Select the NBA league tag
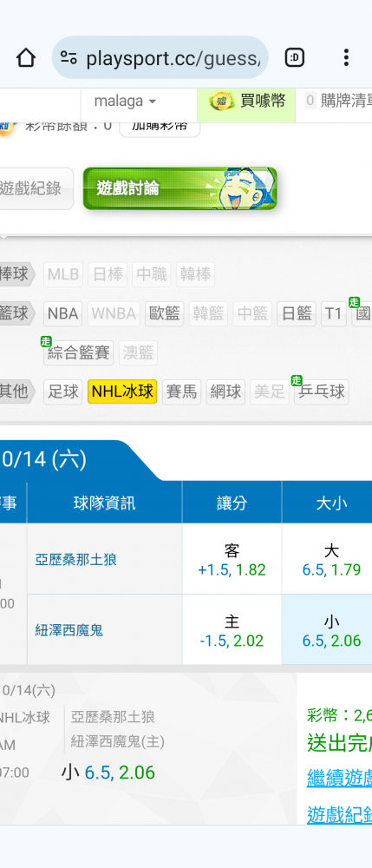This screenshot has width=372, height=868. click(x=63, y=314)
